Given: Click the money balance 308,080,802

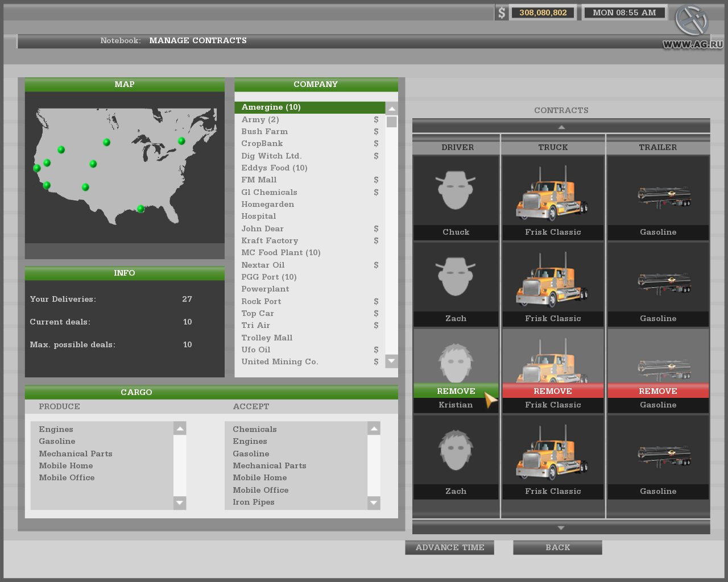Looking at the screenshot, I should (543, 13).
